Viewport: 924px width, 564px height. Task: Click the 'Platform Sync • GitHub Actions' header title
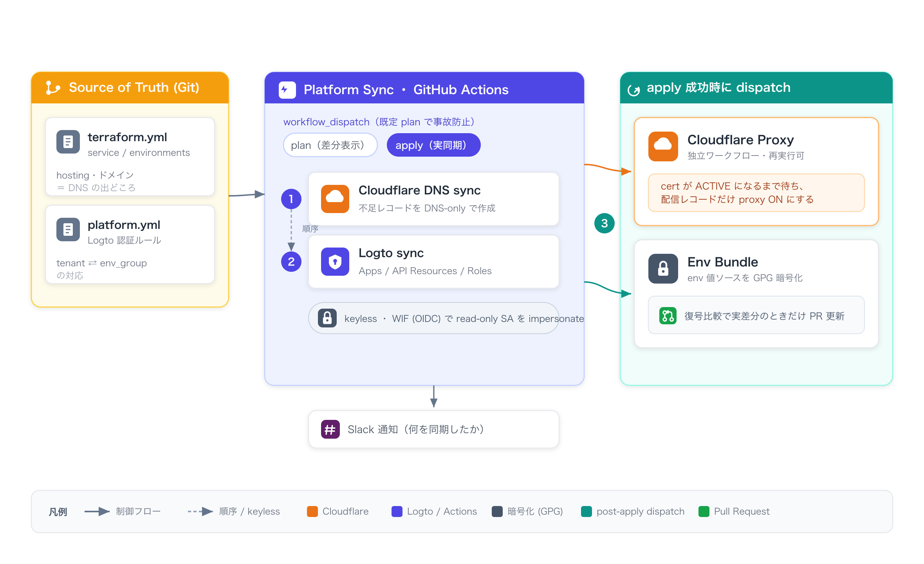coord(406,90)
